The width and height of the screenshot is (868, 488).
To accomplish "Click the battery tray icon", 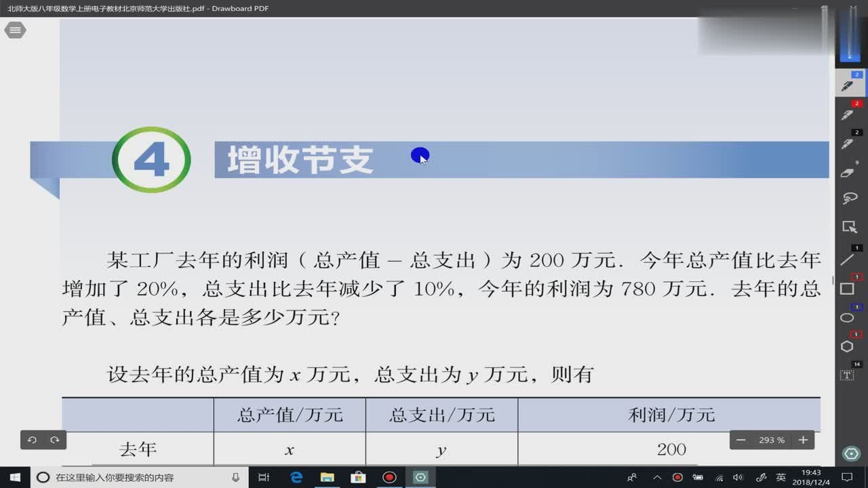I will [x=698, y=477].
